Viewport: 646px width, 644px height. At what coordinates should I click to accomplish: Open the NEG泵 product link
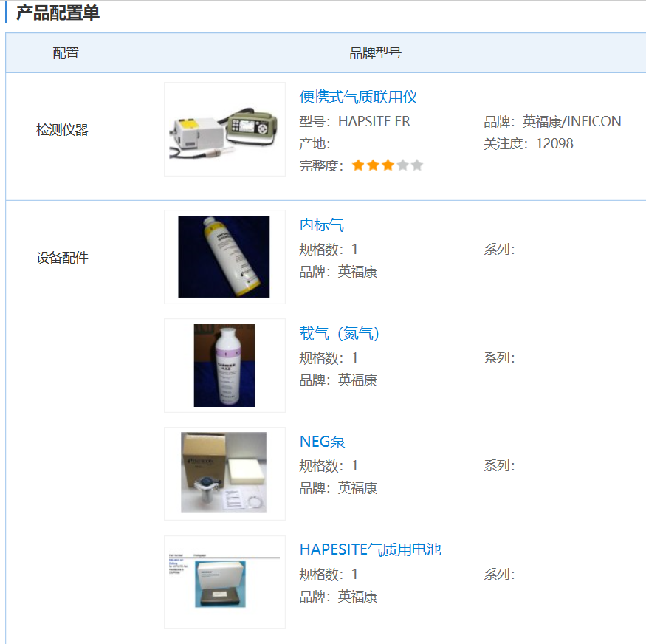click(x=322, y=442)
